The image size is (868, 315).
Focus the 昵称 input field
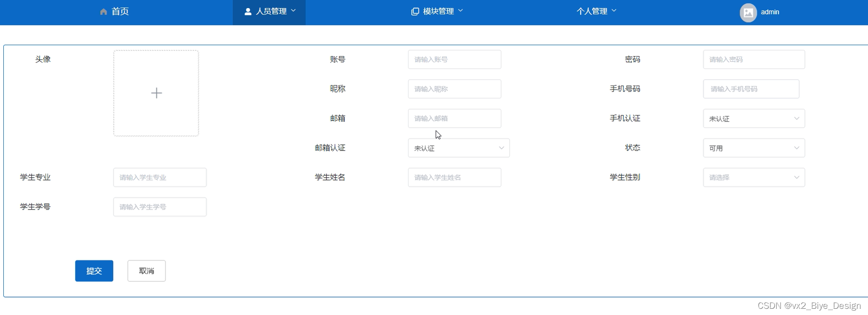pos(455,89)
